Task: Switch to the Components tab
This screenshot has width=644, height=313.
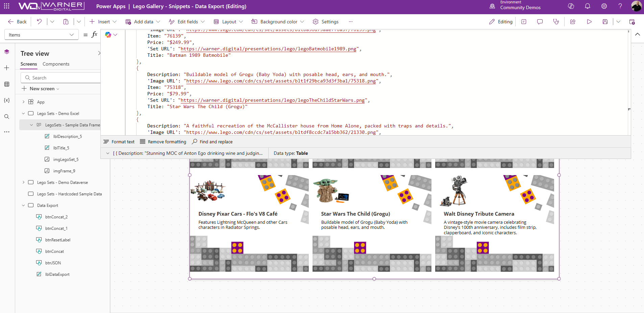Action: click(56, 64)
